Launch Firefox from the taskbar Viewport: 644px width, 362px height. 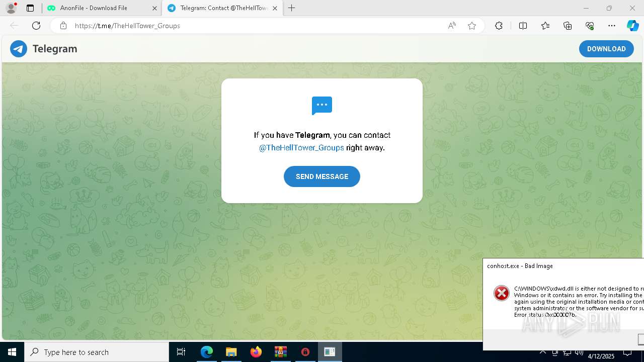point(256,352)
